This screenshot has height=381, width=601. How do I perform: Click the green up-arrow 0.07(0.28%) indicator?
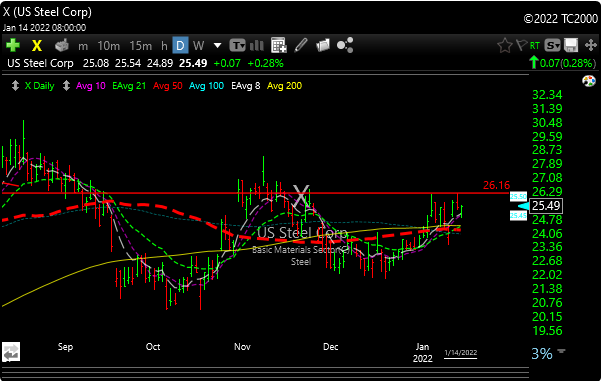click(562, 63)
